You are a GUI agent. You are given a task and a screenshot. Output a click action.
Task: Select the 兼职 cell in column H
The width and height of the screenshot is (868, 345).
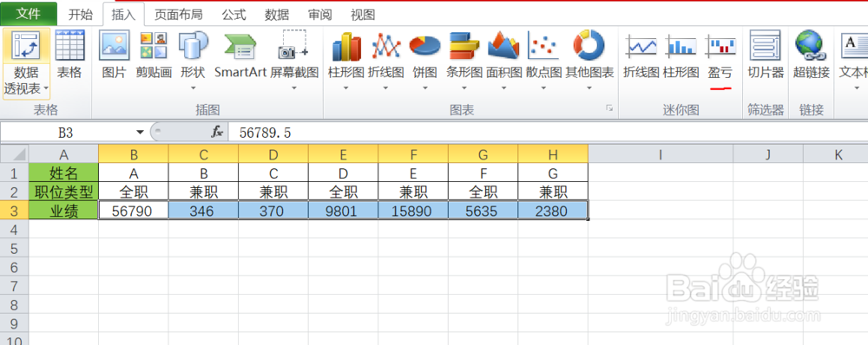pyautogui.click(x=553, y=192)
